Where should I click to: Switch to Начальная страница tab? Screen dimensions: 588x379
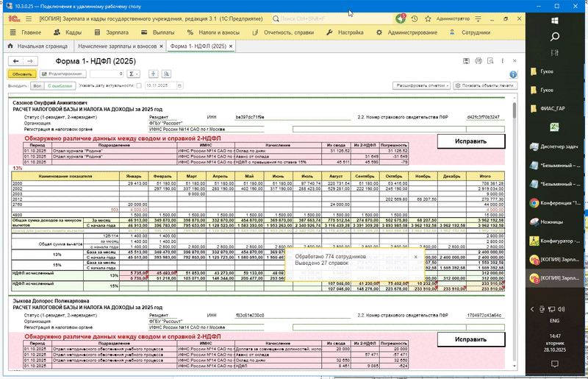(x=38, y=46)
